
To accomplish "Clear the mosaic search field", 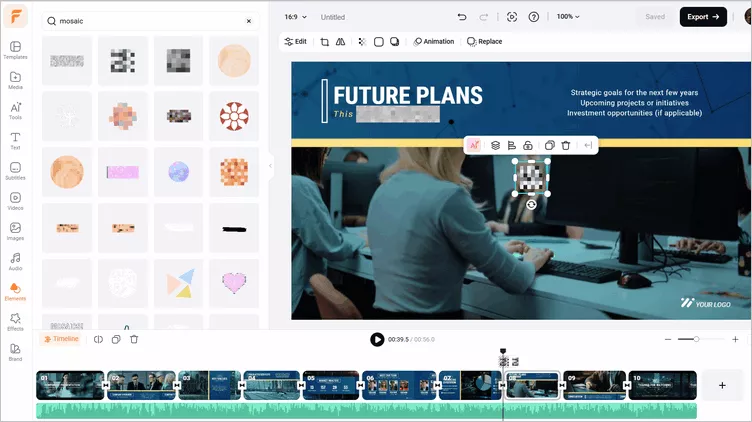I will coord(249,20).
